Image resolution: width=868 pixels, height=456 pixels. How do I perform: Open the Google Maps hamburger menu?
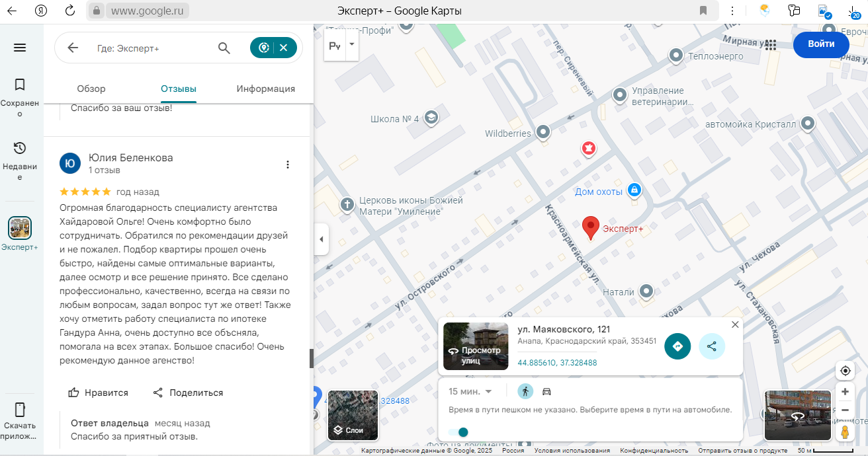coord(20,48)
